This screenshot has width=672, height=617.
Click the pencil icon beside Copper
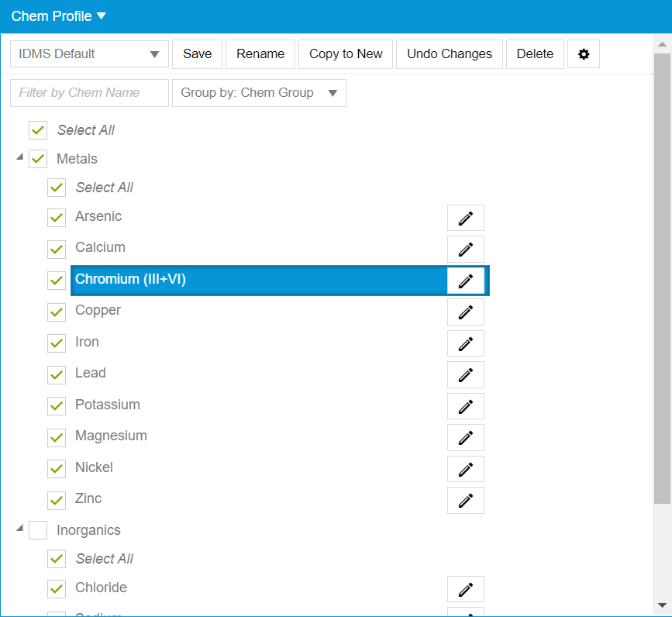point(465,312)
